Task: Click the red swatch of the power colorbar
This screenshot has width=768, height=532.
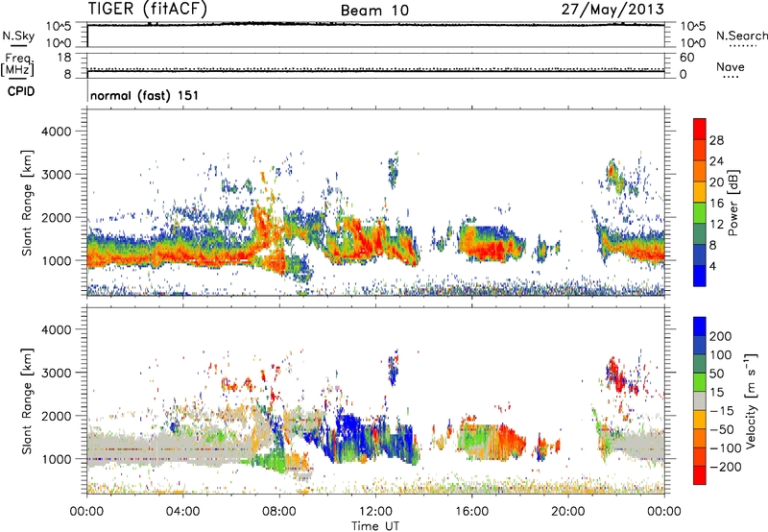Action: point(700,129)
